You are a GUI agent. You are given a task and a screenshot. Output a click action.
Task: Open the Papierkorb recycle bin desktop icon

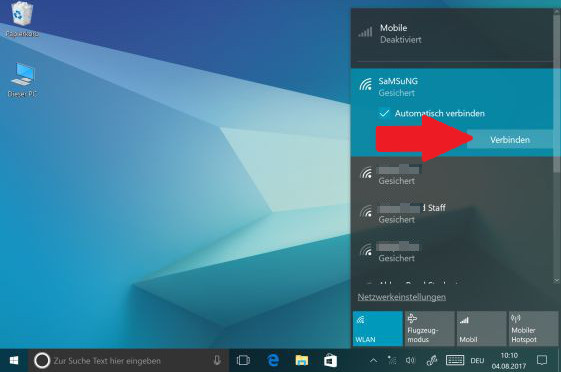point(22,19)
